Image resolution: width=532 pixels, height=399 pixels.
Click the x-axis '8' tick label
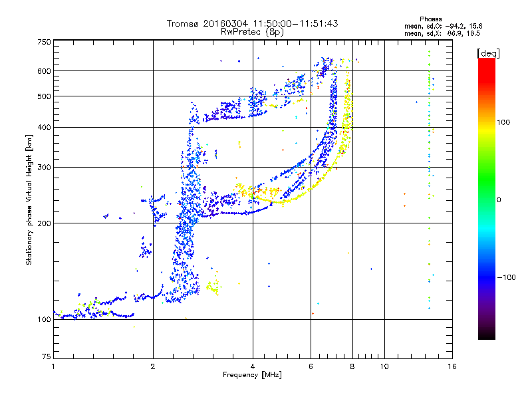(352, 366)
